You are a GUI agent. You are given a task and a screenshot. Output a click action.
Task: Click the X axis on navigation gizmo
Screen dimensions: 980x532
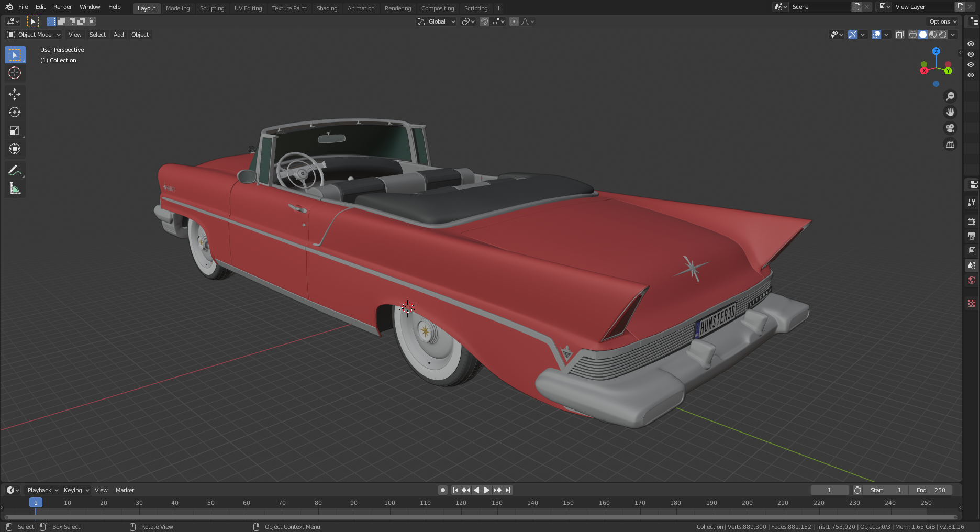(925, 71)
